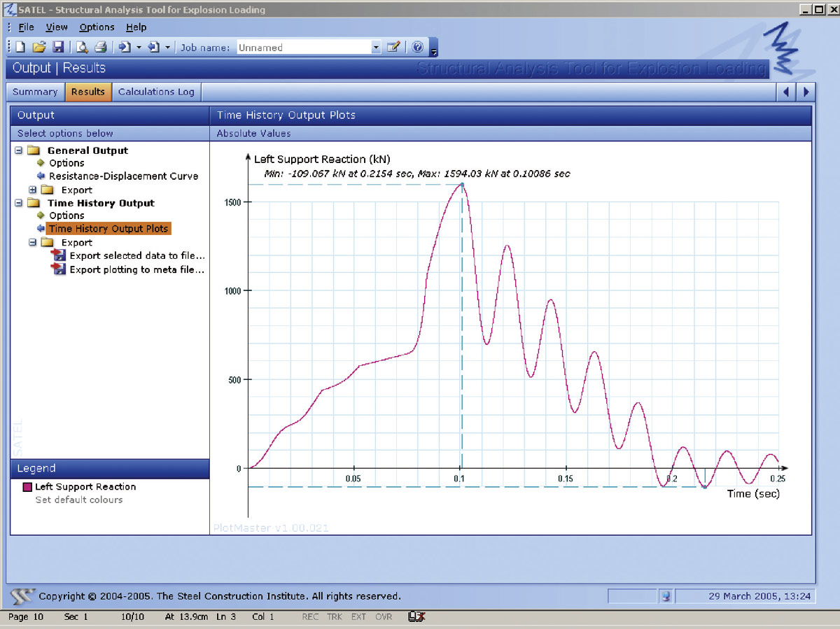The height and width of the screenshot is (629, 840).
Task: Expand the Export folder under General Output
Action: (32, 190)
